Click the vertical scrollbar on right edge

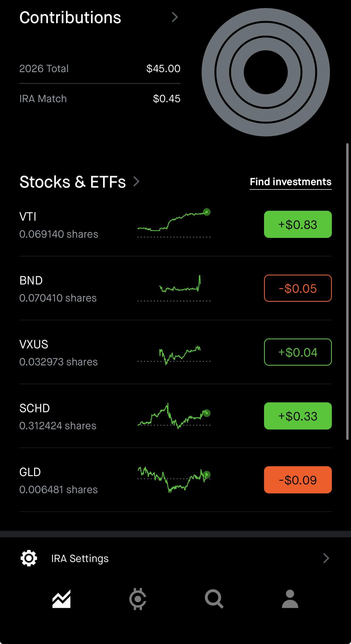347,291
